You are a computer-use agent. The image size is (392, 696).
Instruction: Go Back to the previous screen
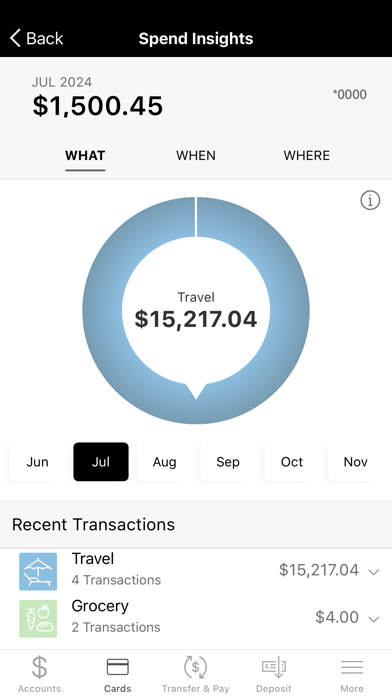[36, 39]
